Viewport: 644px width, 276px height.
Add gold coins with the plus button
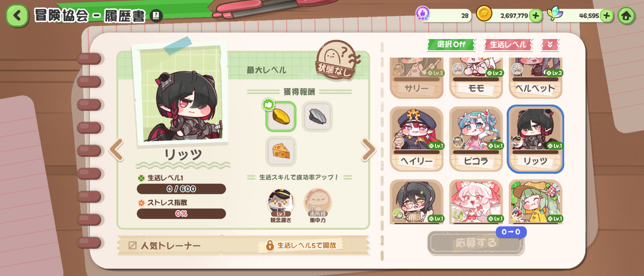[536, 16]
